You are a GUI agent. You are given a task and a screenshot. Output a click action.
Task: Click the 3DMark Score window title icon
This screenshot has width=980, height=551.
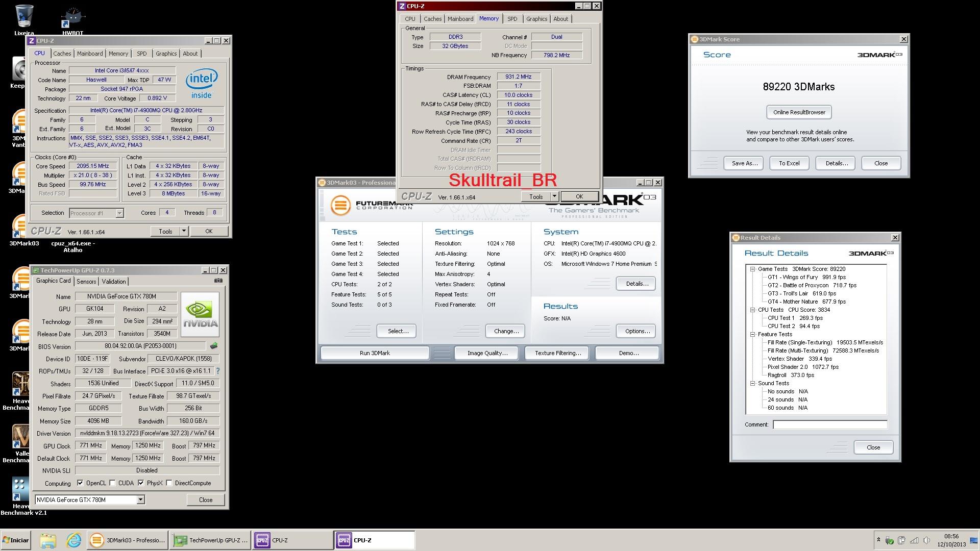694,39
